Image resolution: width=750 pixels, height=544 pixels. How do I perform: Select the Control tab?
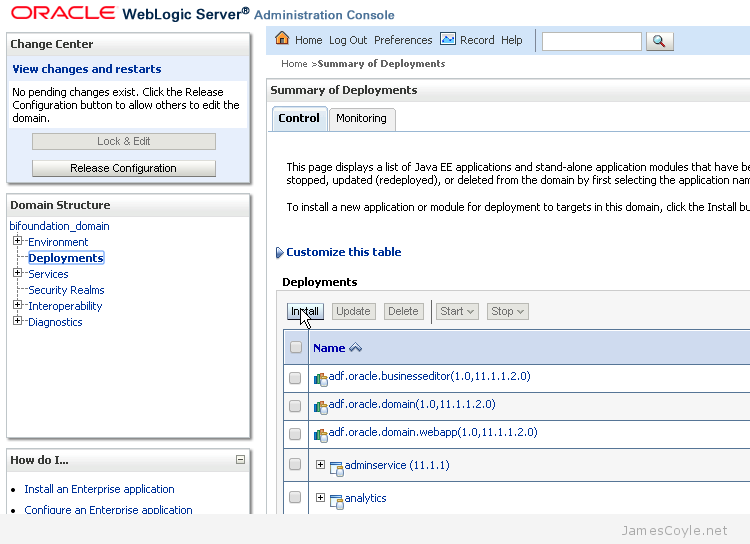(299, 119)
